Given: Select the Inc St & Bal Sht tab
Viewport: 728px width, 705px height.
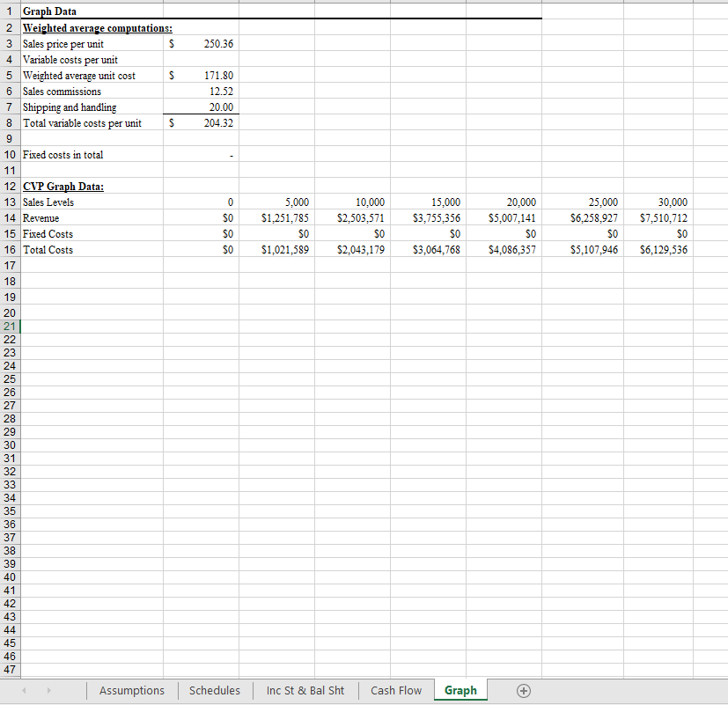Looking at the screenshot, I should click(x=305, y=691).
